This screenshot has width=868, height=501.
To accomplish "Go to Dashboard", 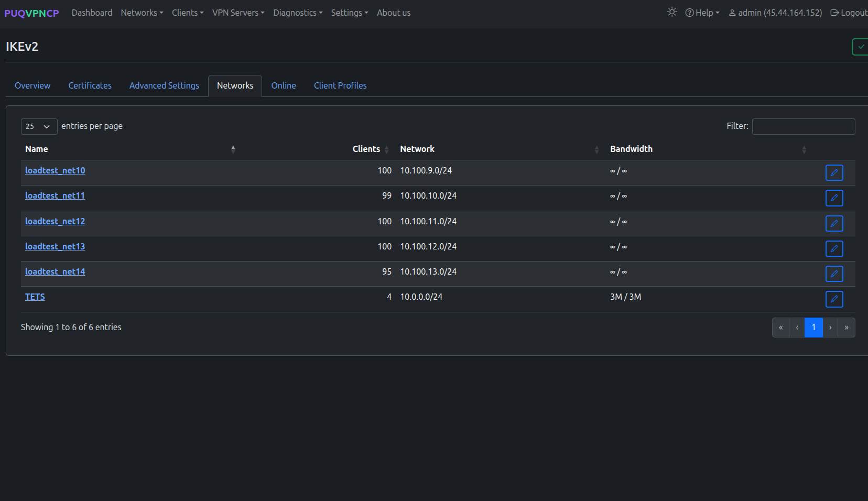I will point(92,13).
